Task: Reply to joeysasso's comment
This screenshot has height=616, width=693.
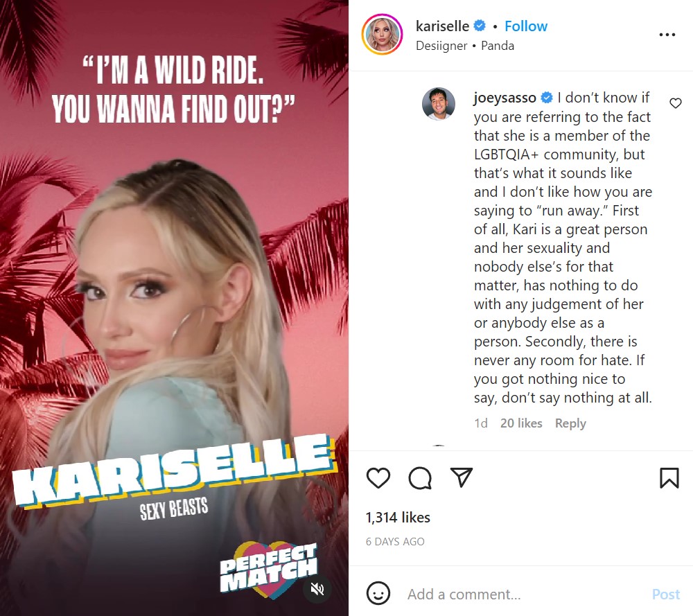Action: click(x=570, y=423)
